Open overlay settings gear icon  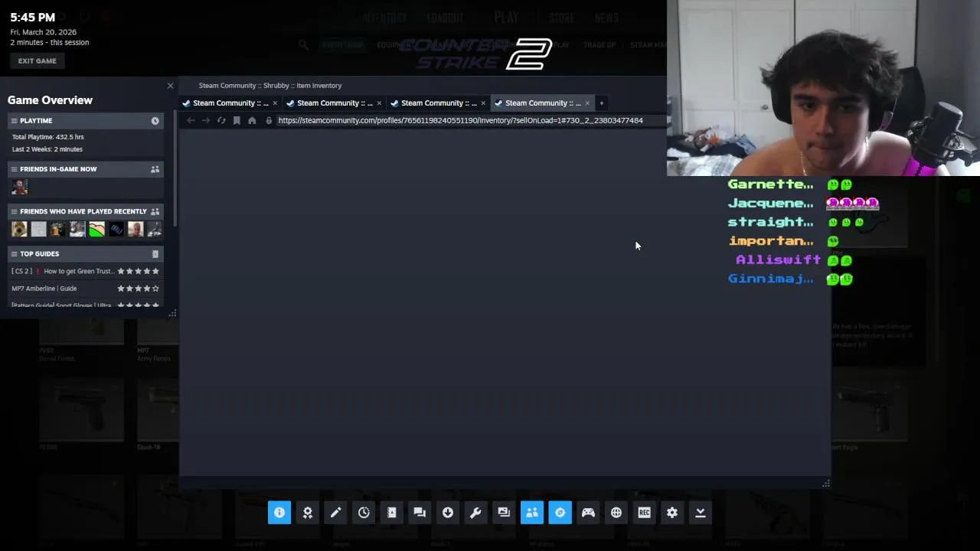[672, 513]
